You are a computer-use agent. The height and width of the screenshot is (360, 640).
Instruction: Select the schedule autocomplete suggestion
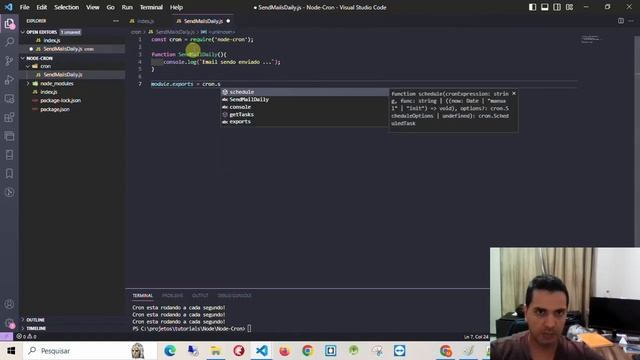(x=304, y=92)
